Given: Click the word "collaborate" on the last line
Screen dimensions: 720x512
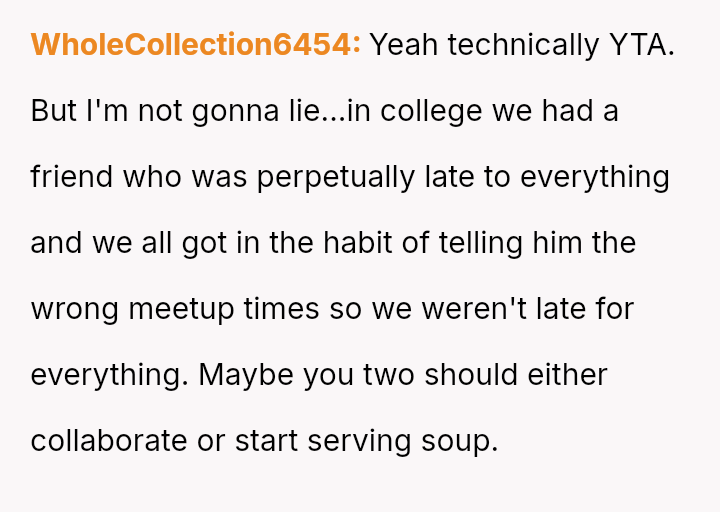Looking at the screenshot, I should (x=109, y=441).
